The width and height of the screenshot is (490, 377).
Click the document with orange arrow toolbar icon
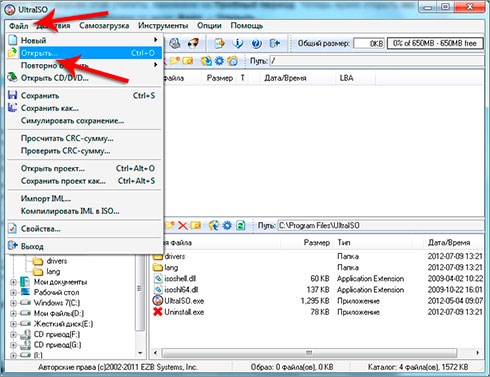point(220,43)
